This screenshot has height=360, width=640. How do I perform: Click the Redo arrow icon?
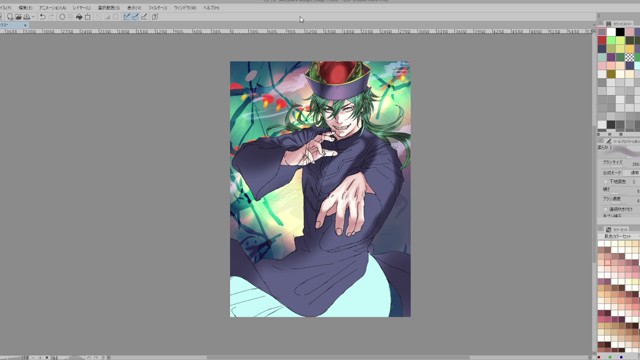point(51,17)
